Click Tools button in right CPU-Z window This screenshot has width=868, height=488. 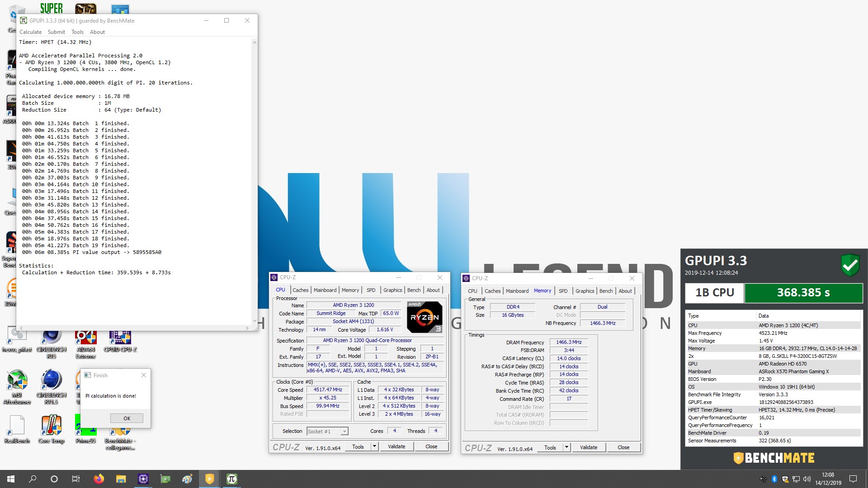550,447
